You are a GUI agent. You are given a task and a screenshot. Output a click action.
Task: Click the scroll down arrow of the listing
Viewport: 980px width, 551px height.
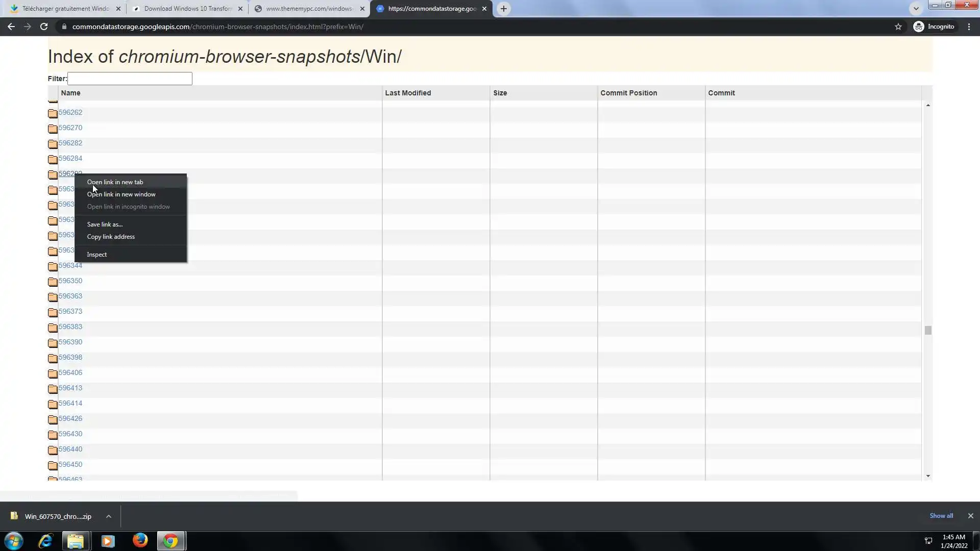pos(928,475)
